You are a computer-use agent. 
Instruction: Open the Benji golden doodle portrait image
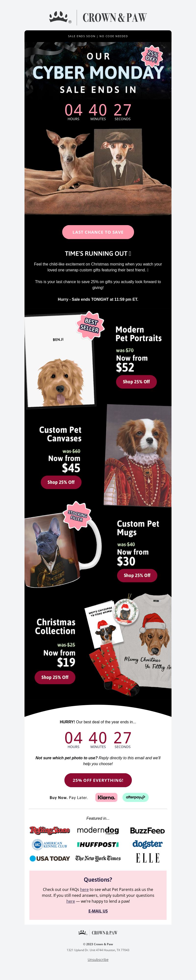(60, 361)
